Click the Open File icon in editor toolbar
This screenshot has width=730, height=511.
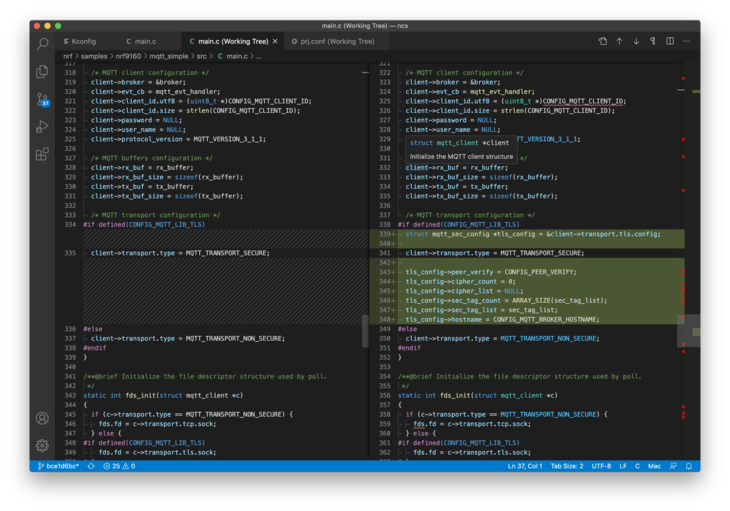(x=603, y=41)
